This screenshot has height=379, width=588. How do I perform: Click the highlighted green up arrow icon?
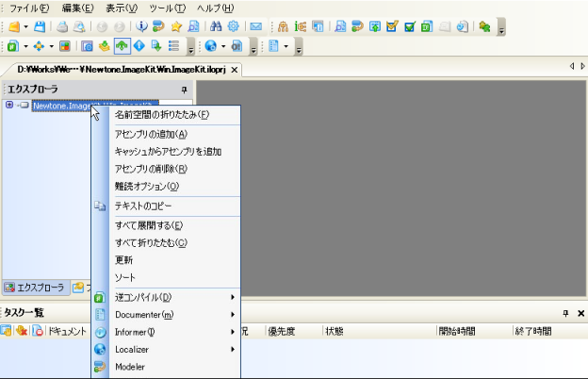point(122,46)
